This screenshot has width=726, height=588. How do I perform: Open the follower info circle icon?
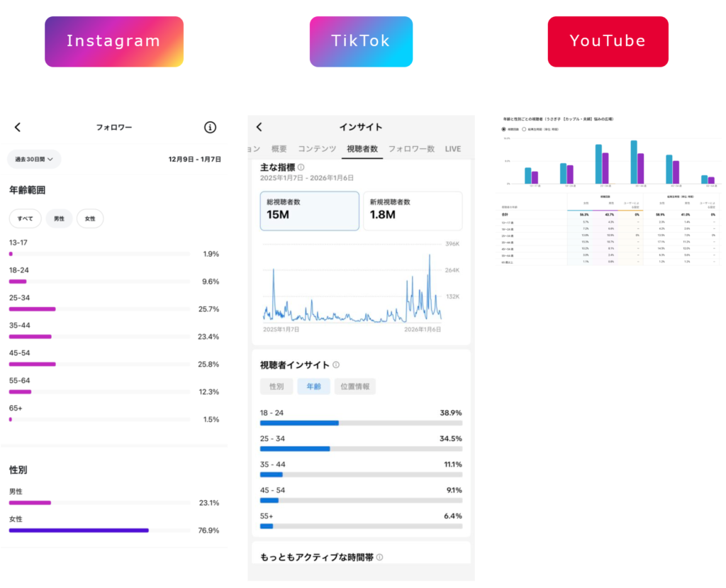coord(210,128)
